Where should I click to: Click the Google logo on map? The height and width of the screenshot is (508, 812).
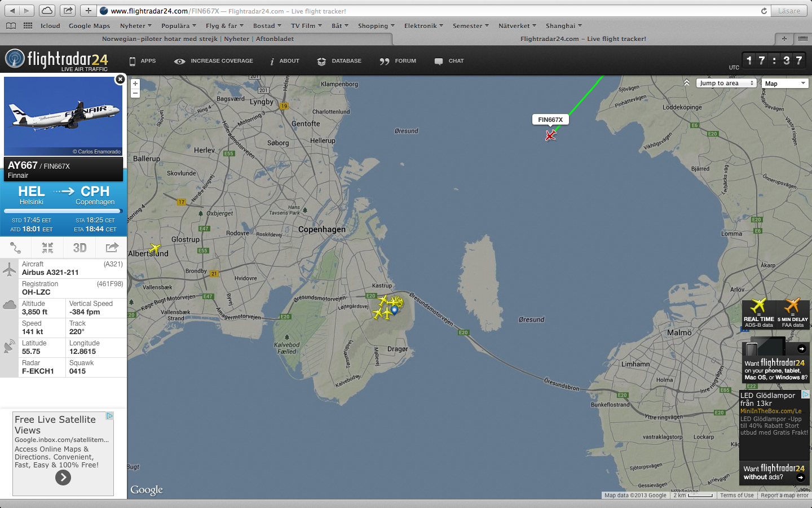147,490
